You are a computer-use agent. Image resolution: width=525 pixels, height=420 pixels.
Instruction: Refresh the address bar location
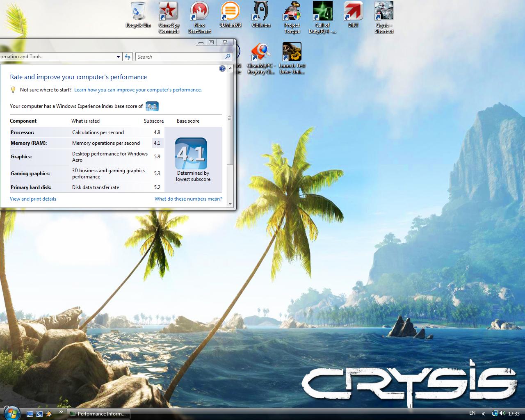[128, 57]
